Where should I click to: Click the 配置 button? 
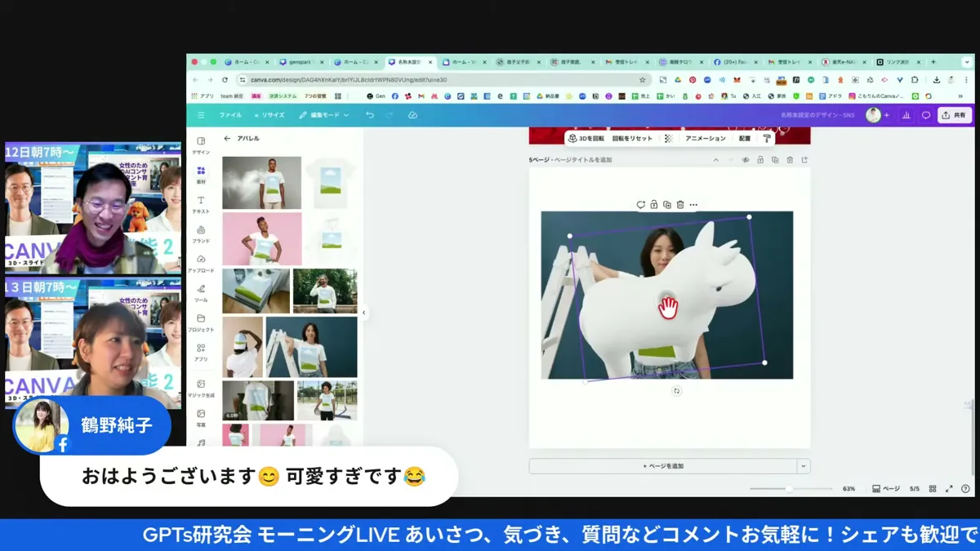[x=745, y=139]
